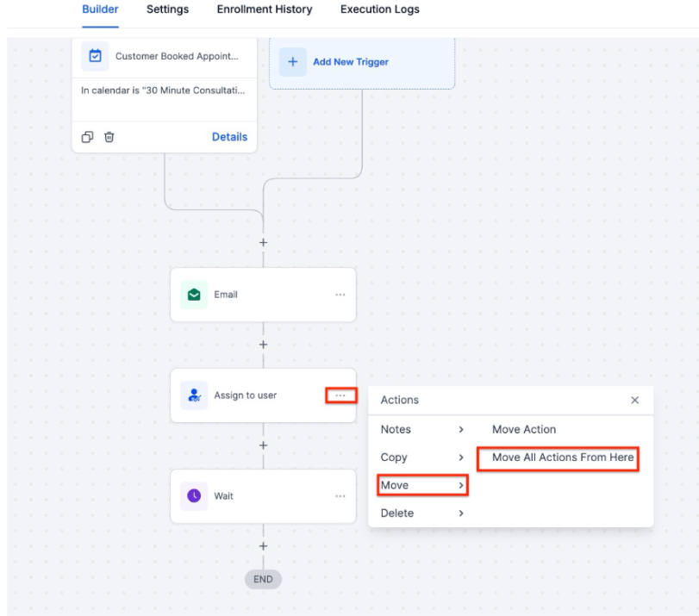Image resolution: width=699 pixels, height=616 pixels.
Task: Expand the Notes submenu
Action: [x=422, y=429]
